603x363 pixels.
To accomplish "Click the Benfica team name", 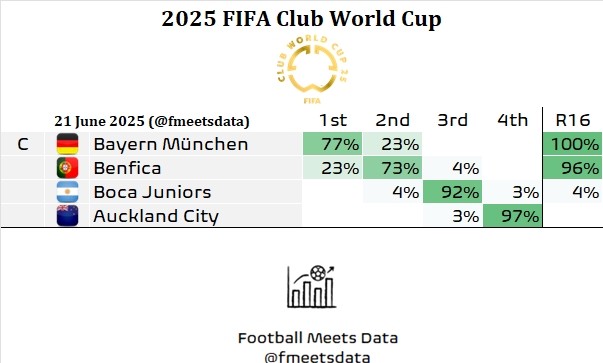I will [127, 168].
